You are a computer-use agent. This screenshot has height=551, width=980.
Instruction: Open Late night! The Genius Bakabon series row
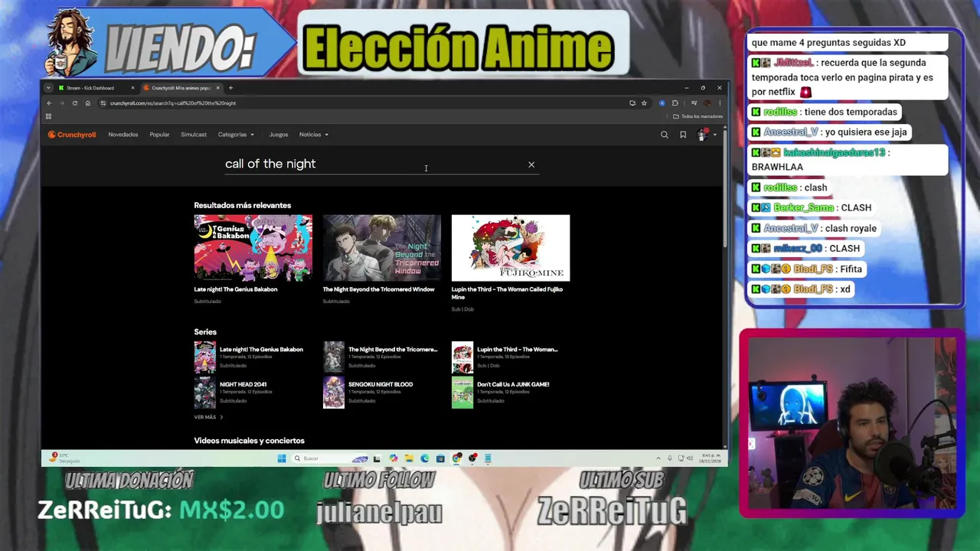(253, 357)
